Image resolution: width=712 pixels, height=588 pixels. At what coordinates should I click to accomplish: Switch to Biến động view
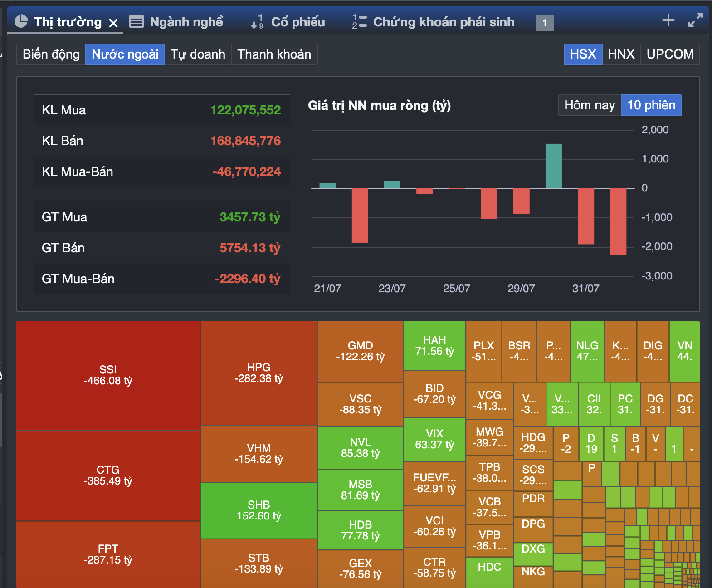click(x=51, y=54)
